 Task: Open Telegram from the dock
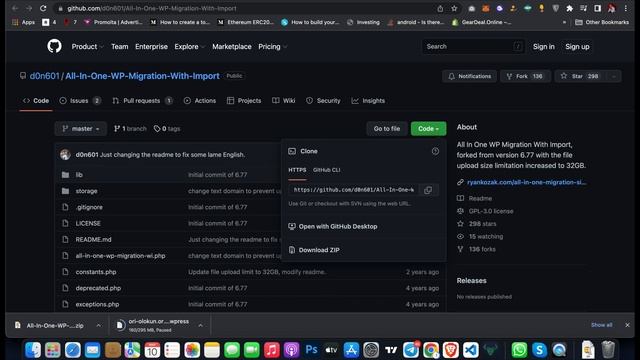click(411, 350)
